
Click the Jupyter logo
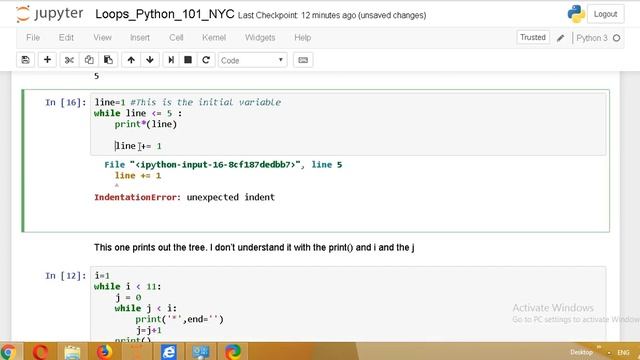[50, 14]
